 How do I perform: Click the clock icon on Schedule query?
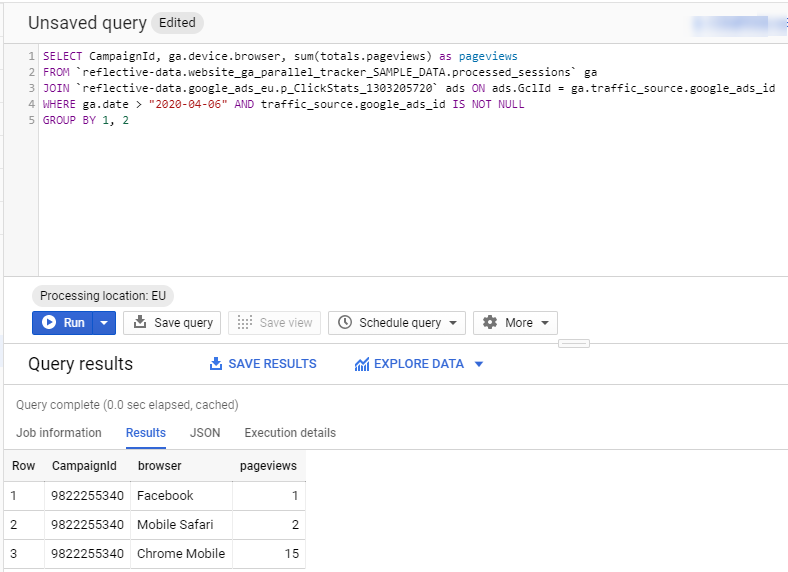click(x=345, y=322)
